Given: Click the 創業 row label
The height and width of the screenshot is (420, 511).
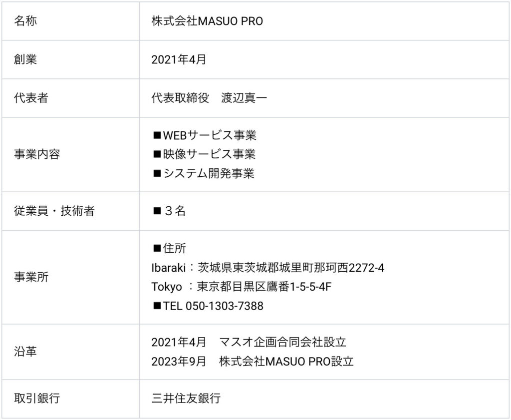Looking at the screenshot, I should pyautogui.click(x=25, y=59).
